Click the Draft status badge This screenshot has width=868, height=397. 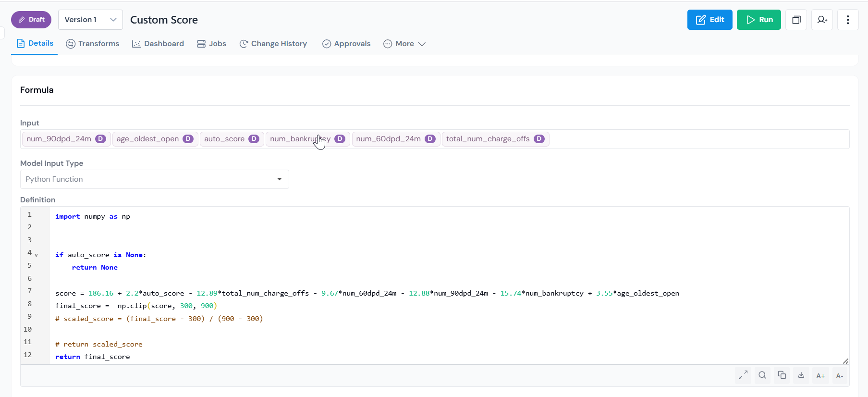click(x=31, y=20)
